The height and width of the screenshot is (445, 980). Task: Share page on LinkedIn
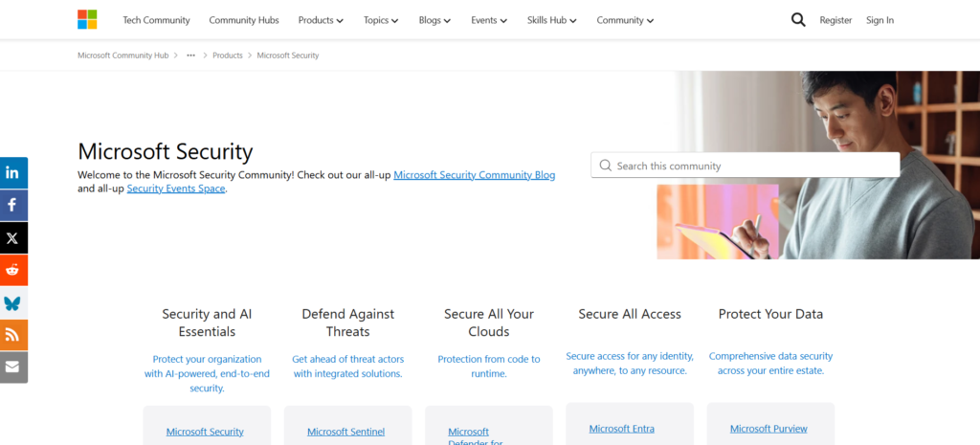(x=13, y=172)
